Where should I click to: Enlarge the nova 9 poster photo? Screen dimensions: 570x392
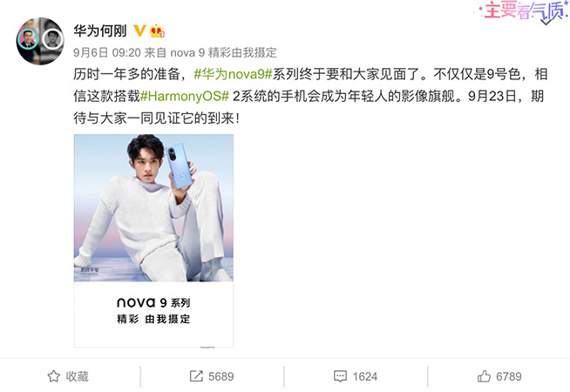(153, 208)
